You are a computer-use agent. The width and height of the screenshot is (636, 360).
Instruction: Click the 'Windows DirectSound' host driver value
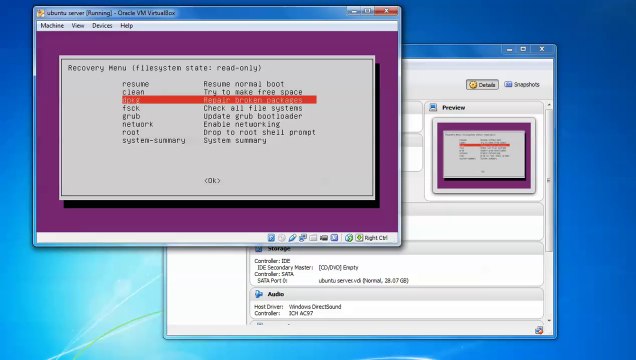click(315, 307)
